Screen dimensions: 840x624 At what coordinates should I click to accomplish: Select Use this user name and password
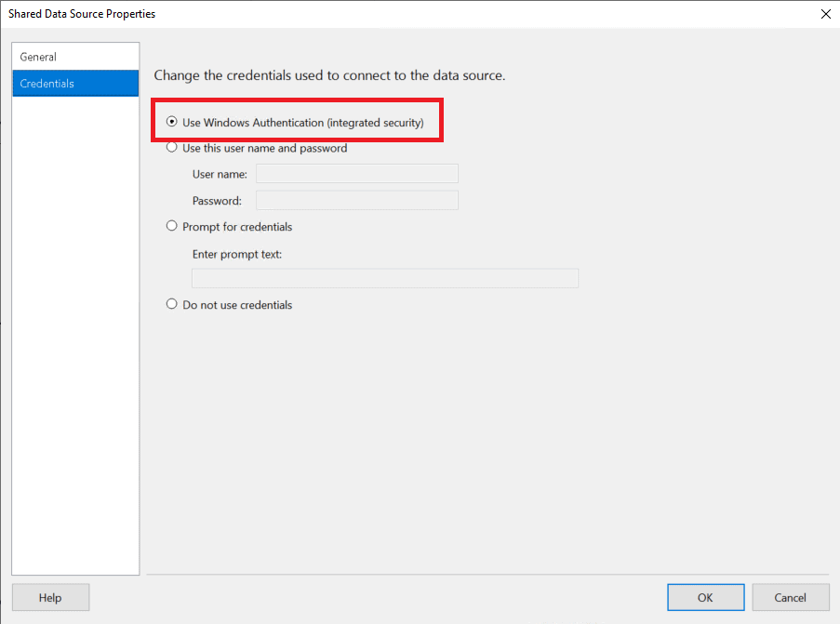[171, 147]
